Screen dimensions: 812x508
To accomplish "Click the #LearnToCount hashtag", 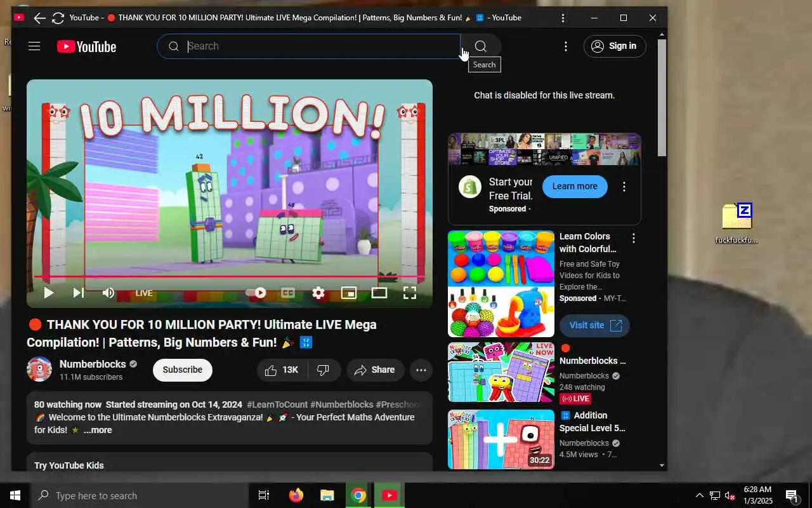I will (277, 404).
